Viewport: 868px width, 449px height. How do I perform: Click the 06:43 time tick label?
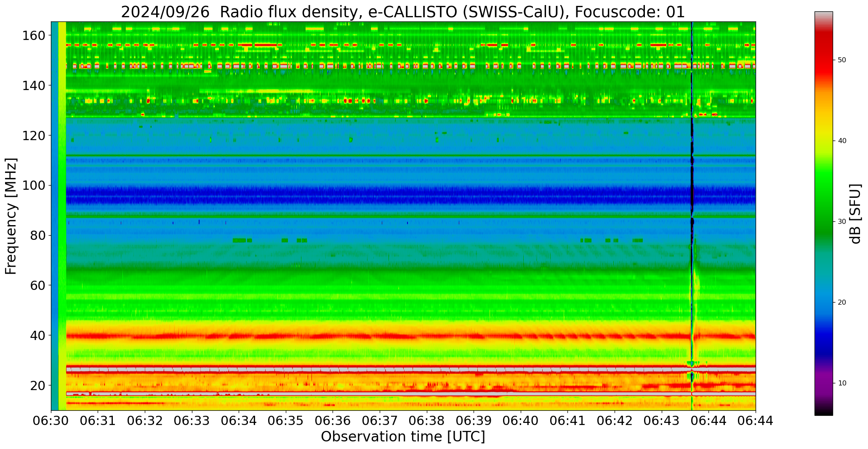click(662, 420)
